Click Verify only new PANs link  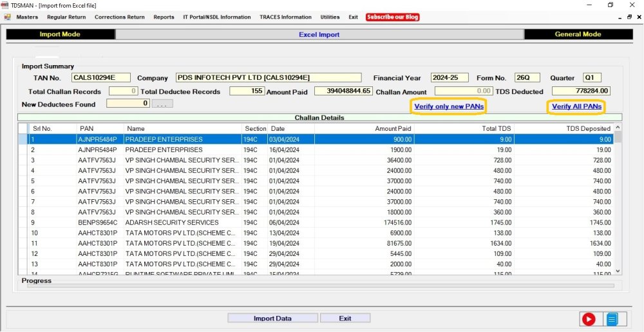click(449, 106)
